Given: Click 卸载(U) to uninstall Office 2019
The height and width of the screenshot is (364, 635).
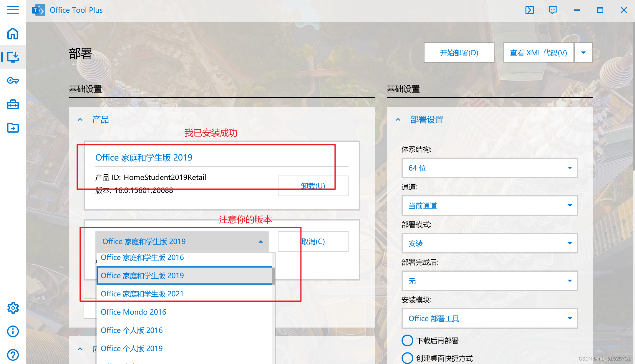Looking at the screenshot, I should point(313,186).
